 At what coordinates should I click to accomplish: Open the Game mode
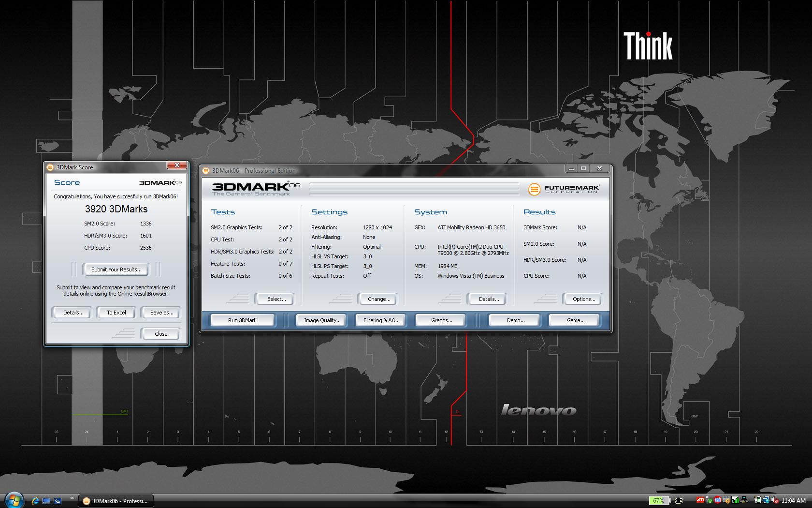point(575,320)
